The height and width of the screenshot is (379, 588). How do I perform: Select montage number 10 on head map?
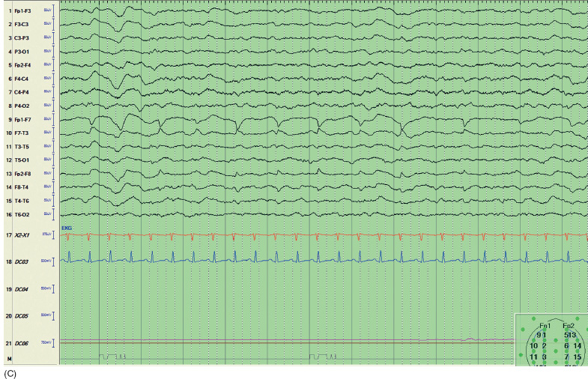(535, 345)
